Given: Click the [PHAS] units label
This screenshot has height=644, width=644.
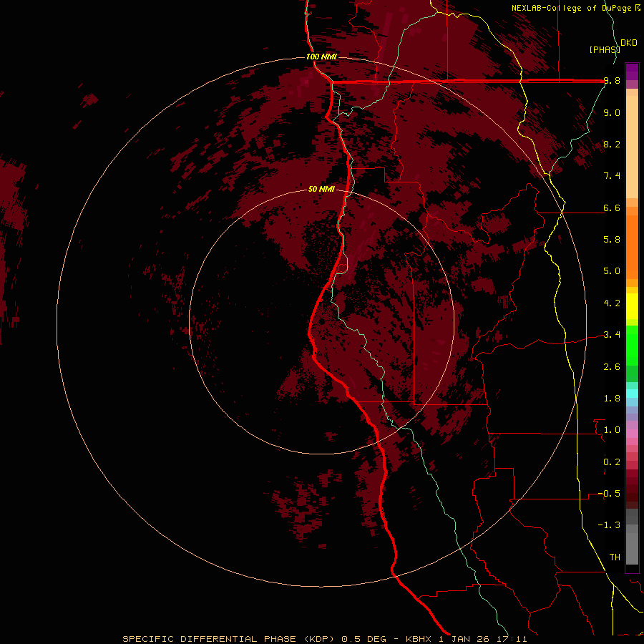Looking at the screenshot, I should point(605,49).
